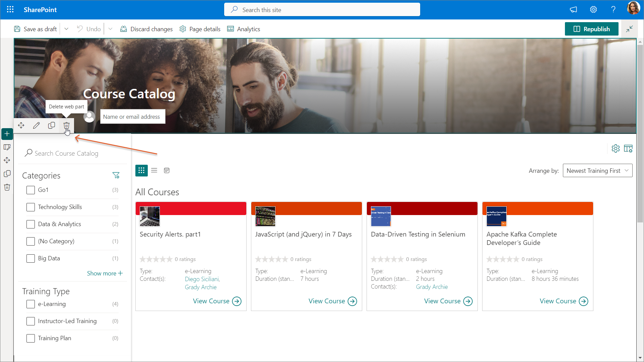644x362 pixels.
Task: Switch to calendar view icon
Action: click(x=167, y=170)
